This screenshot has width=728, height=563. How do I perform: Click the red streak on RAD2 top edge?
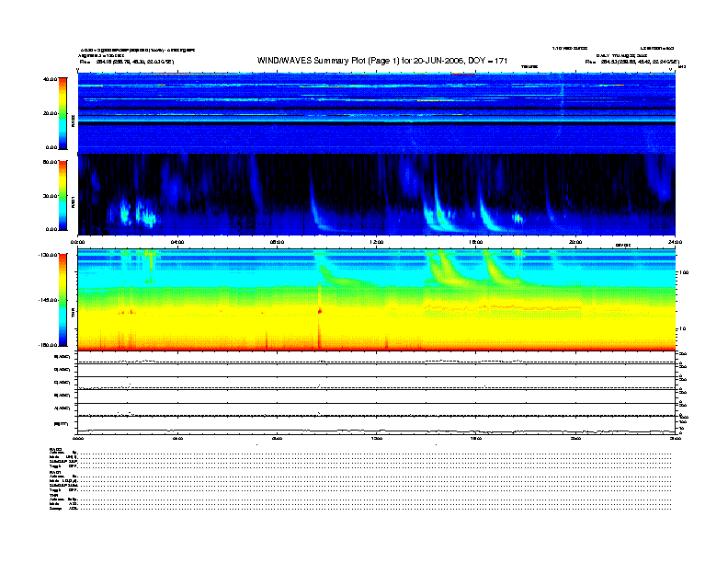[462, 74]
